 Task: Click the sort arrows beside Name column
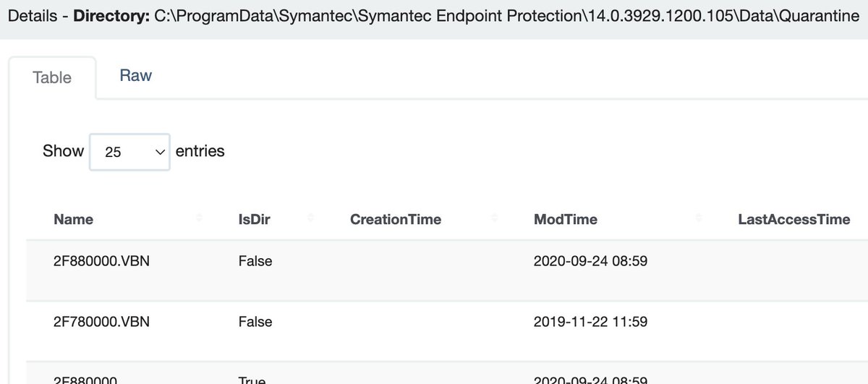[199, 219]
